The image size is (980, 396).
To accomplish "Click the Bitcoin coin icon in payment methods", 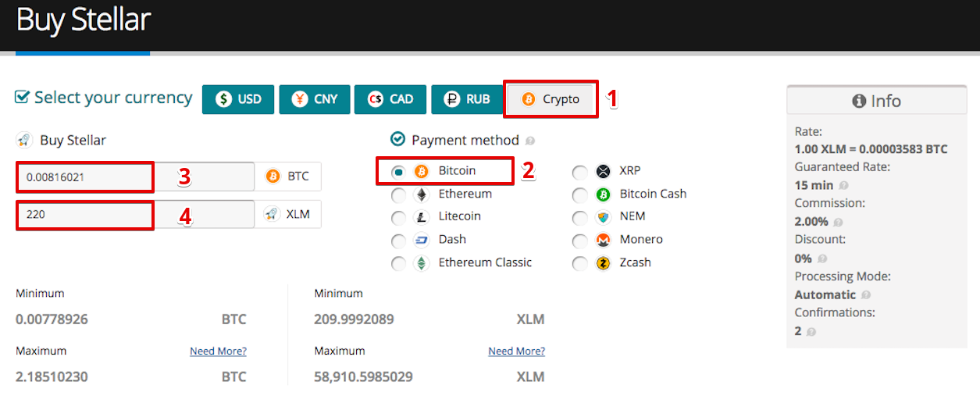I will pos(422,171).
